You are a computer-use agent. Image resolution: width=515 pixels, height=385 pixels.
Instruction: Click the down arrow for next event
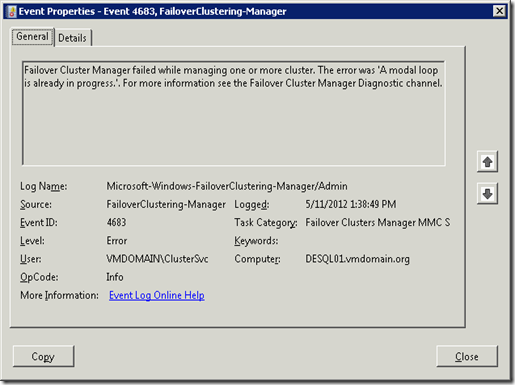click(x=487, y=194)
